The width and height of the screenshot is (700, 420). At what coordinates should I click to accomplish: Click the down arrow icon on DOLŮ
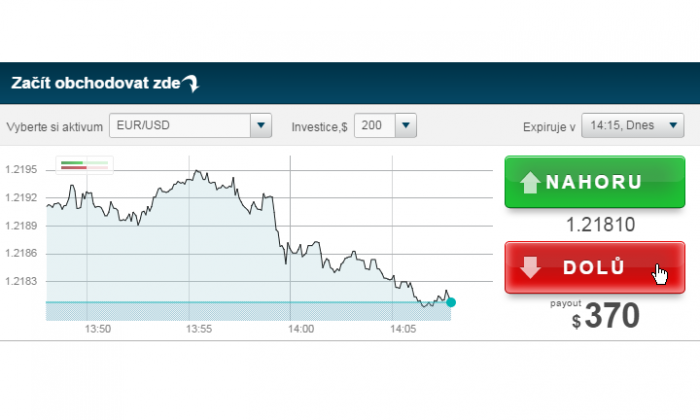point(530,268)
